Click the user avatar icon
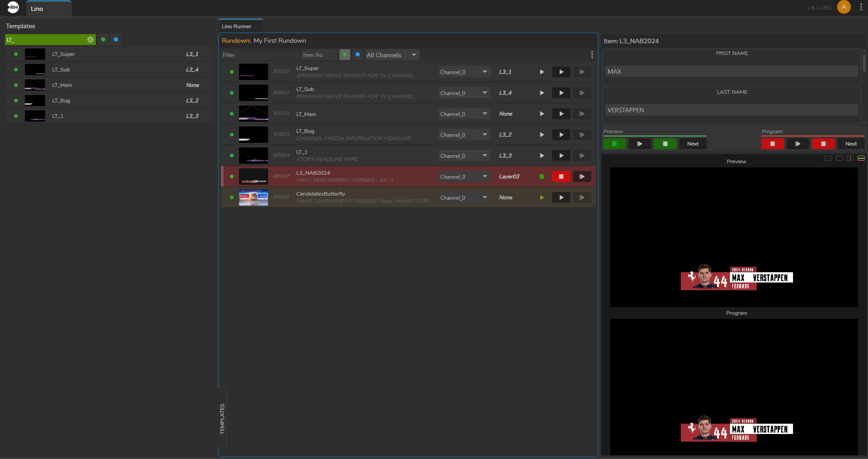 843,7
